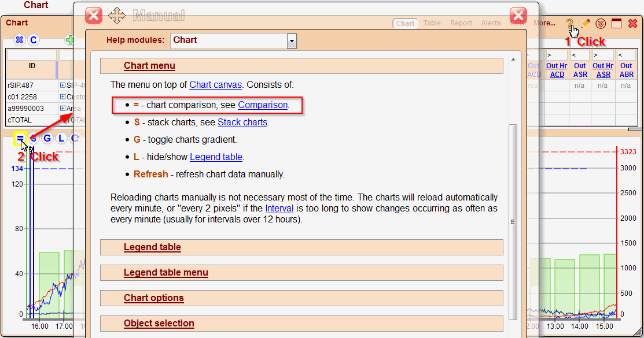Switch to the Table tab
Screen dimensions: 644x338
[x=432, y=23]
